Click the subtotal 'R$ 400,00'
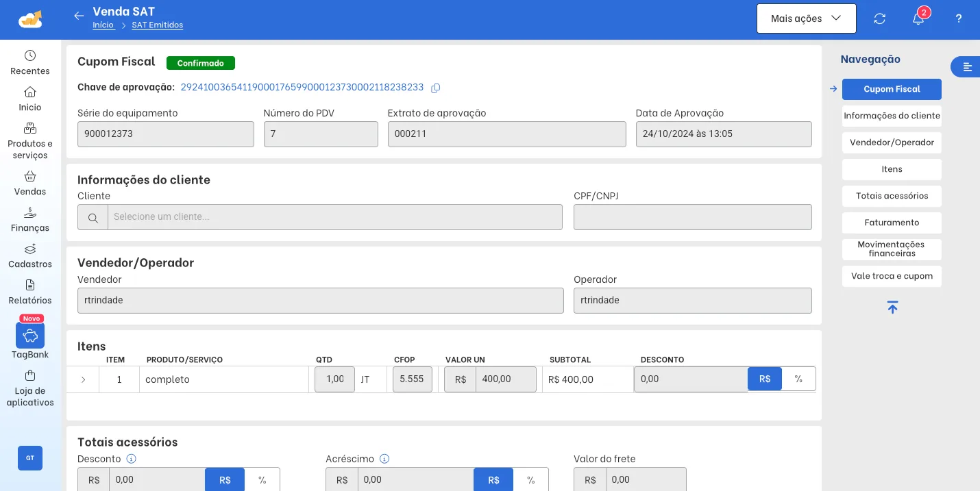This screenshot has width=980, height=491. [x=571, y=379]
